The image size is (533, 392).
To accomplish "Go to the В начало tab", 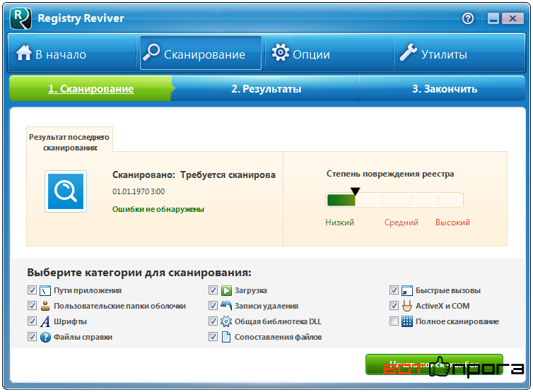I will pyautogui.click(x=72, y=54).
